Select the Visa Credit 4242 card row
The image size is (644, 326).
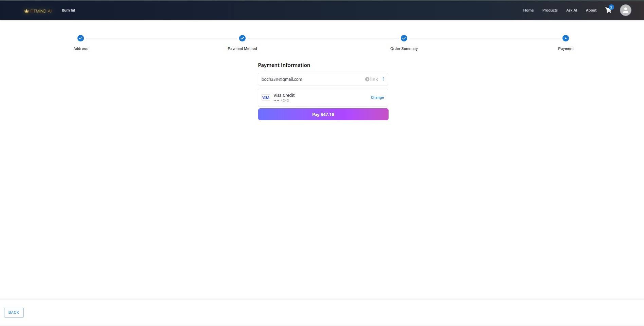coord(323,97)
